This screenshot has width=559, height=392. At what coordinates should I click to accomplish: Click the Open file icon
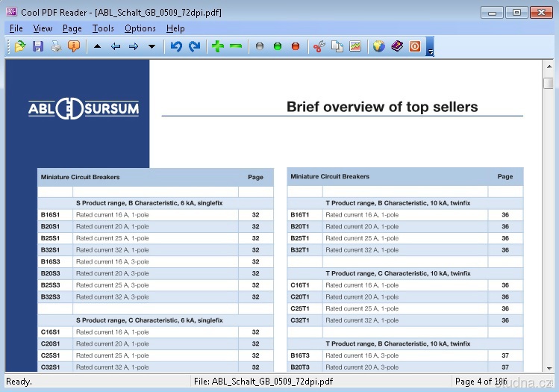(20, 46)
